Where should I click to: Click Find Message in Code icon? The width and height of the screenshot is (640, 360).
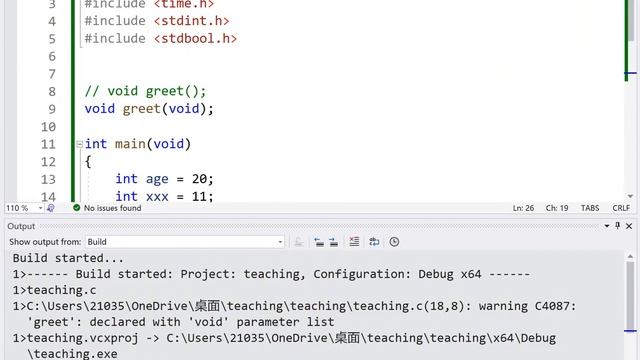pos(299,242)
